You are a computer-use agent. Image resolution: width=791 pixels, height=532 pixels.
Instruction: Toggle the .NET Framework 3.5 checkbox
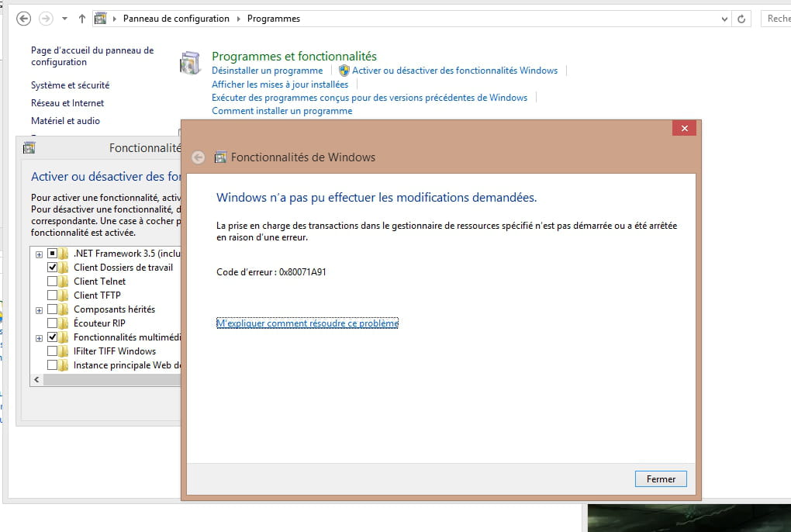click(x=52, y=254)
